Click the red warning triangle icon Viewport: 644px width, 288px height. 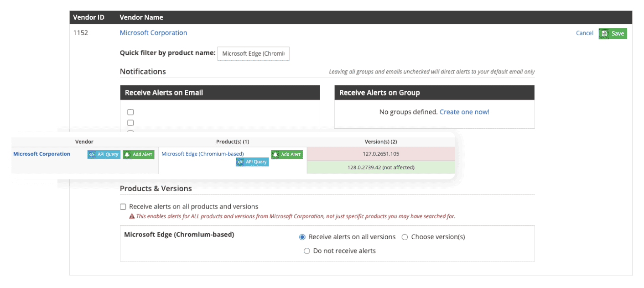click(x=132, y=216)
